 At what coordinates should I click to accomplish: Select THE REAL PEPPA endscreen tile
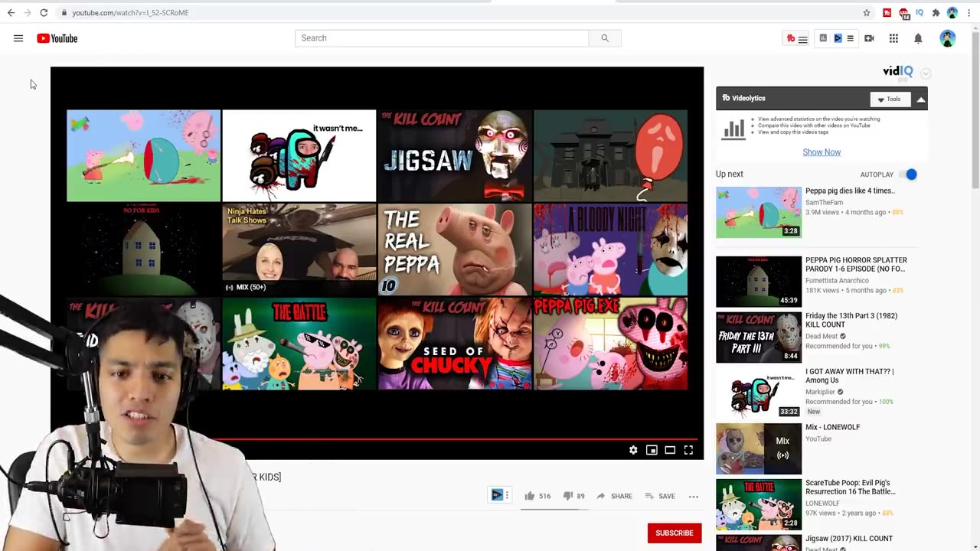click(x=455, y=249)
